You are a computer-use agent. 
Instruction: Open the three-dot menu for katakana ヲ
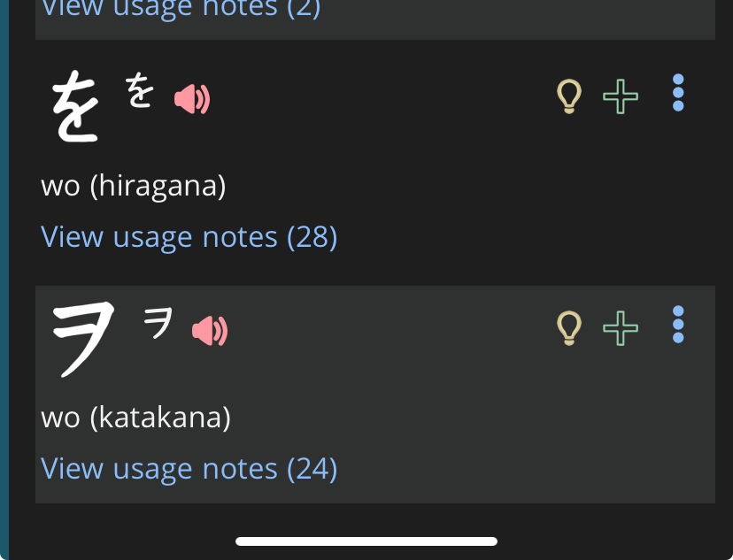pos(678,325)
